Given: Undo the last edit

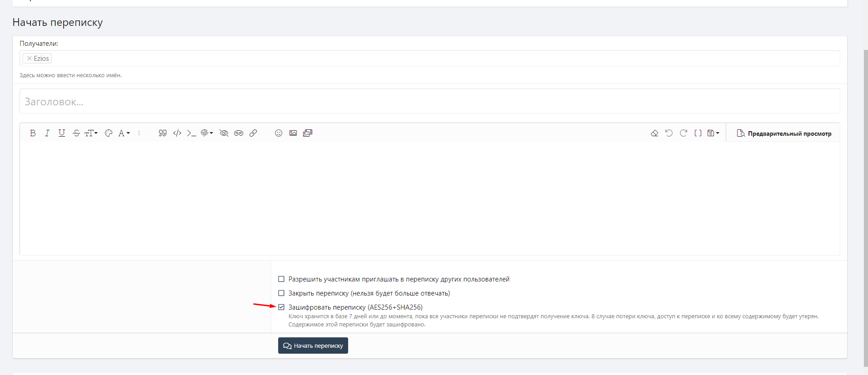Looking at the screenshot, I should (669, 133).
